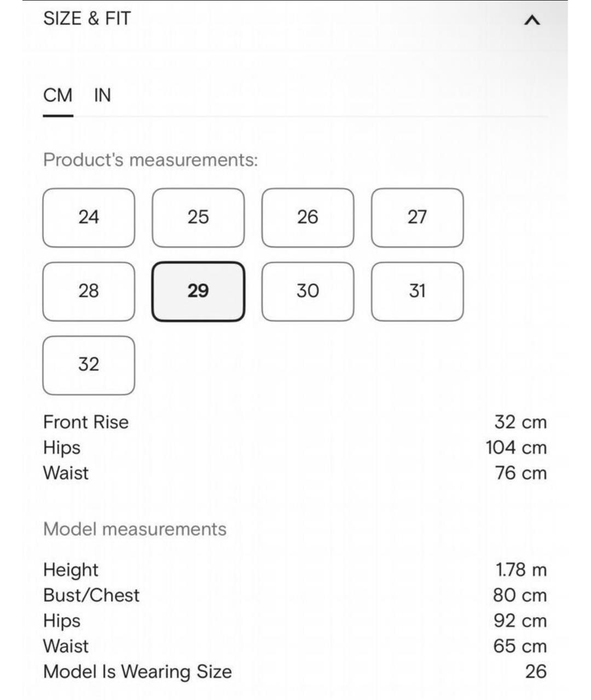This screenshot has height=700, width=591.
Task: Select size 26 measurement option
Action: point(308,217)
